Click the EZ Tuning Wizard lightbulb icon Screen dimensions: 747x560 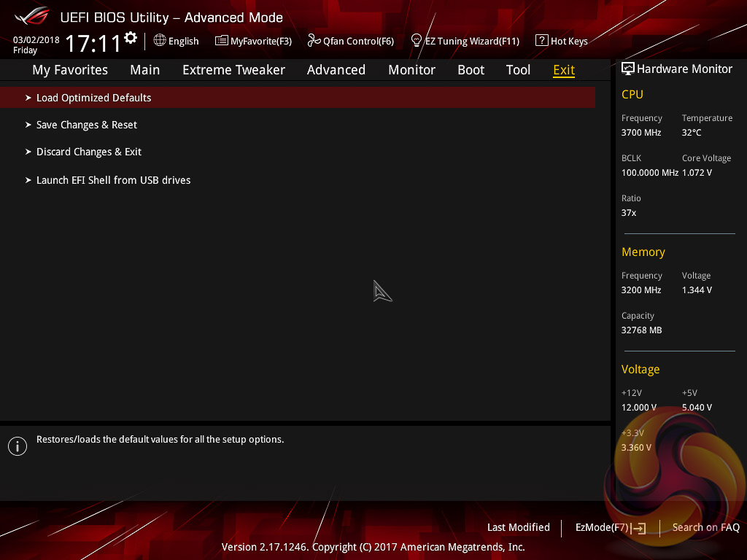416,41
